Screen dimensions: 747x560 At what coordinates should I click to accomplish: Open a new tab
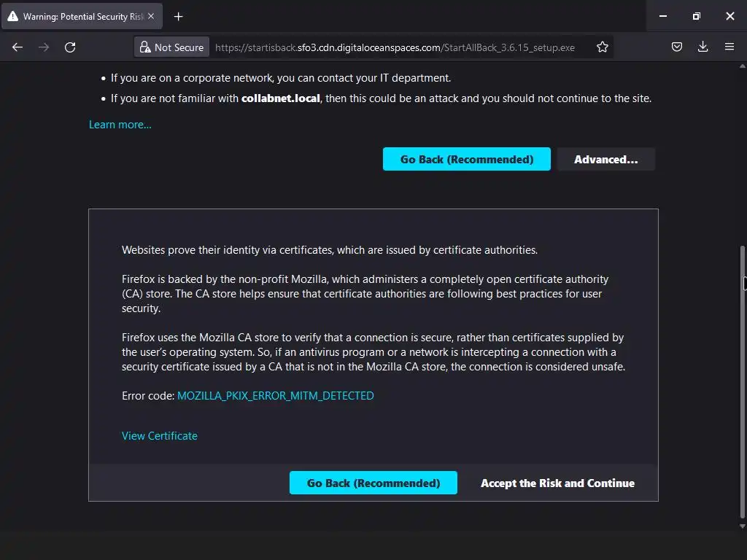coord(178,17)
